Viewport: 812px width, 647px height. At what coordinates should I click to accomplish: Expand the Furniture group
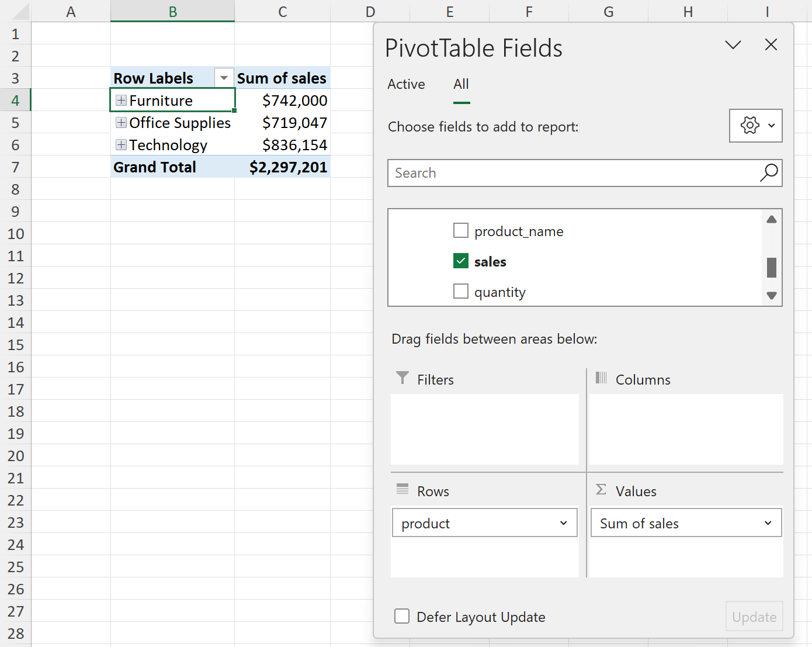[121, 100]
